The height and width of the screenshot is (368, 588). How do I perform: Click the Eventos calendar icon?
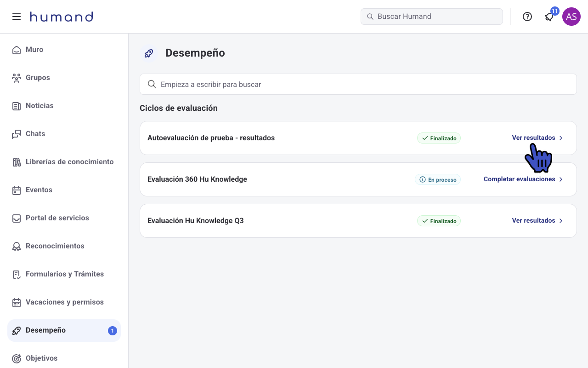pyautogui.click(x=17, y=190)
